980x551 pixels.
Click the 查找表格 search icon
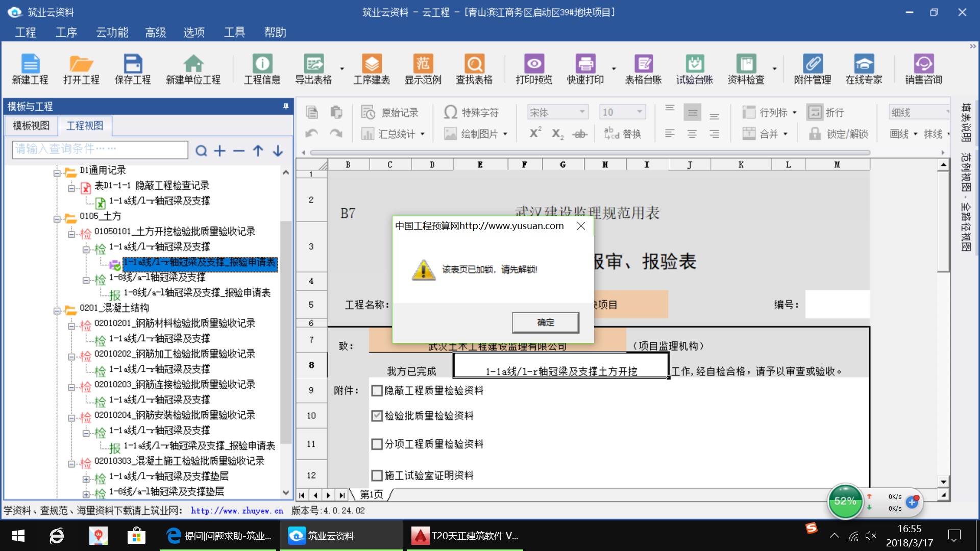[x=474, y=69]
